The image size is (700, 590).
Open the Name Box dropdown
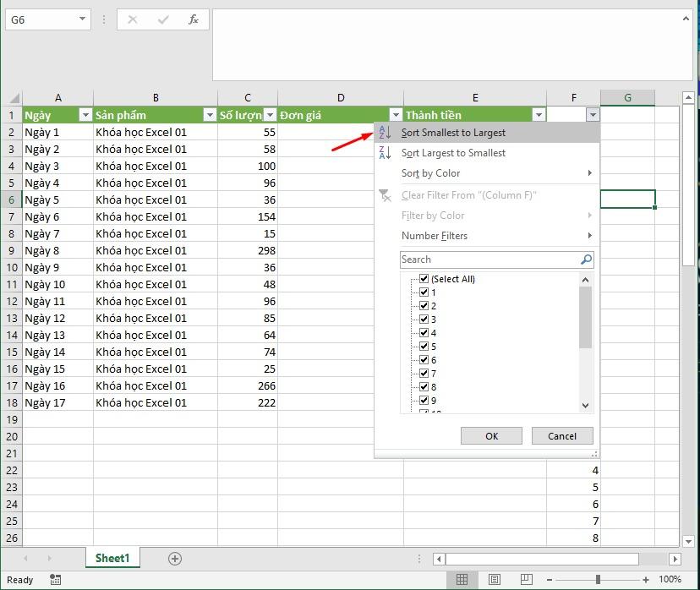[x=81, y=19]
